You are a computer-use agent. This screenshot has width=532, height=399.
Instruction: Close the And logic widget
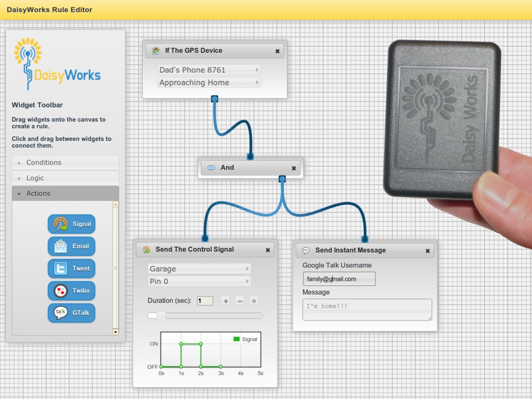pyautogui.click(x=294, y=168)
